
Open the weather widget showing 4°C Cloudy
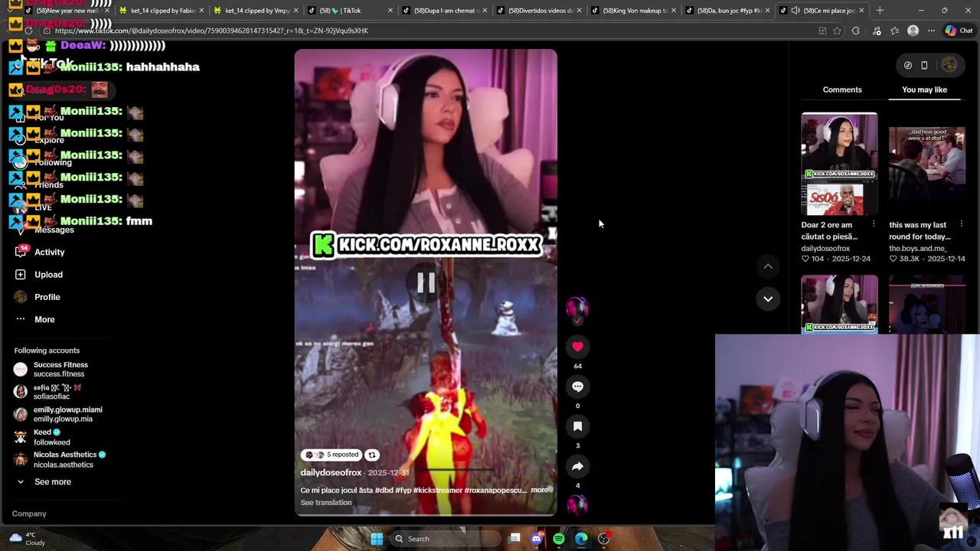tap(27, 539)
